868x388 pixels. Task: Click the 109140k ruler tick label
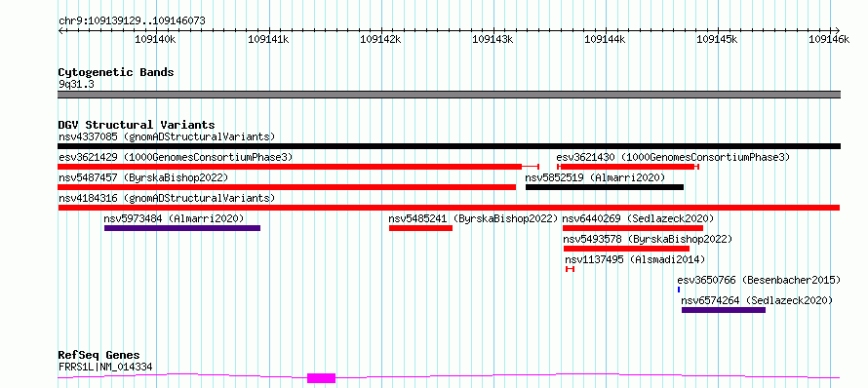tap(155, 39)
